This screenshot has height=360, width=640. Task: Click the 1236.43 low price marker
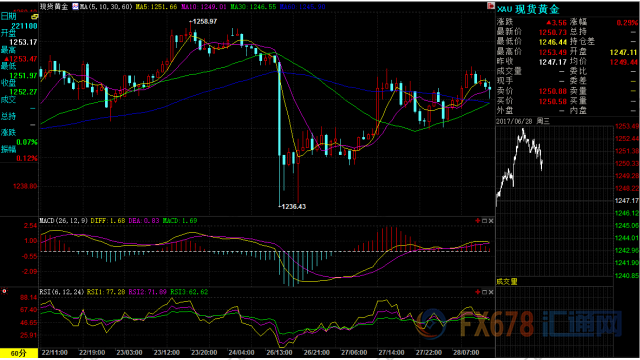[293, 207]
